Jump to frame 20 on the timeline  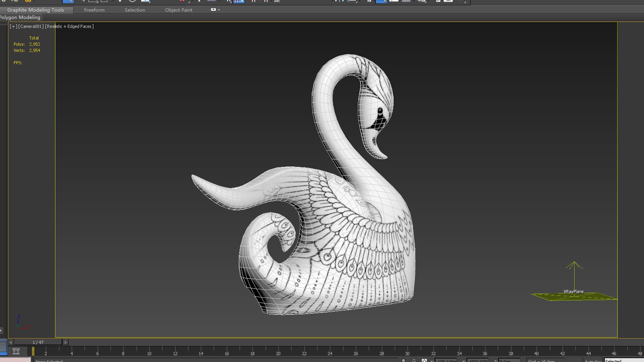point(278,353)
